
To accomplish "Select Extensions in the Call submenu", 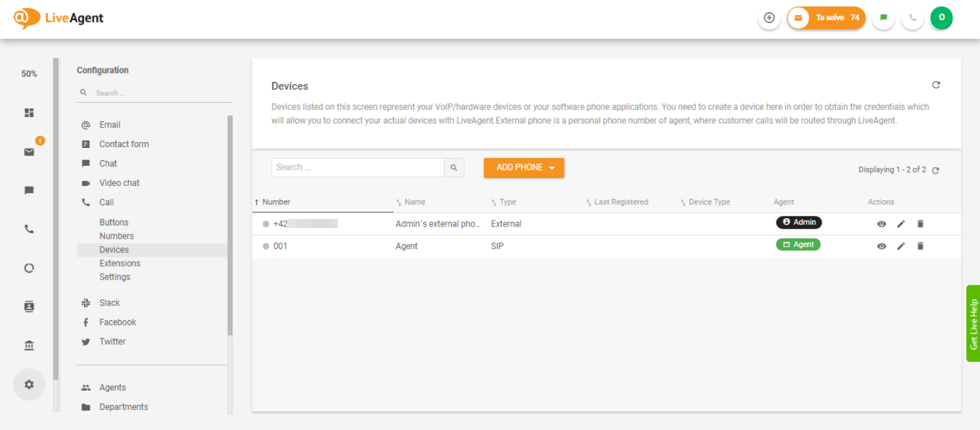I will (x=120, y=263).
